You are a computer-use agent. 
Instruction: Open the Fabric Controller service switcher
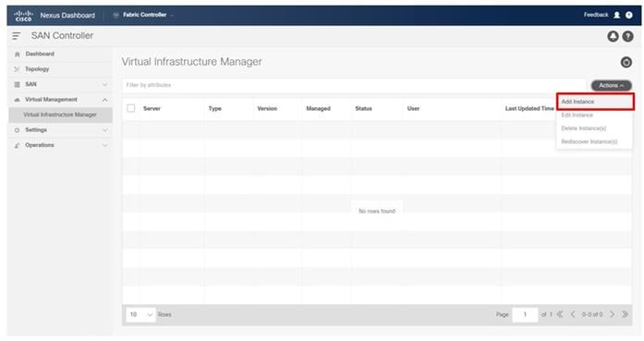coord(144,15)
